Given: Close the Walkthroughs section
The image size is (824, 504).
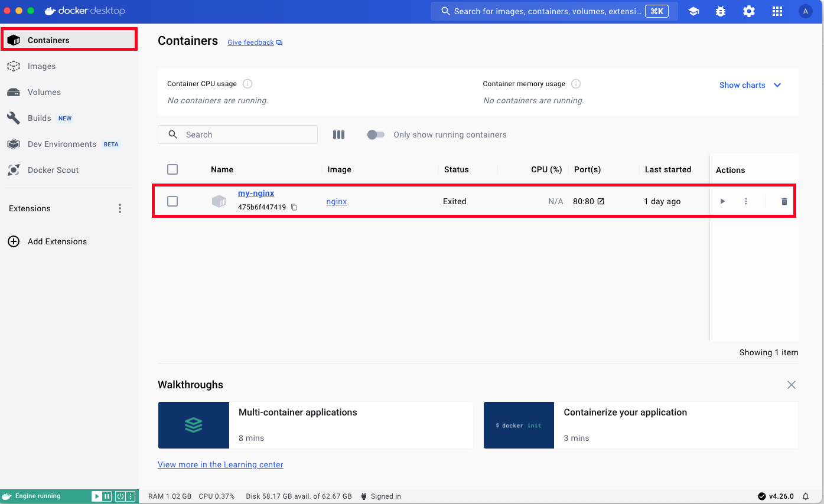Looking at the screenshot, I should click(x=792, y=385).
